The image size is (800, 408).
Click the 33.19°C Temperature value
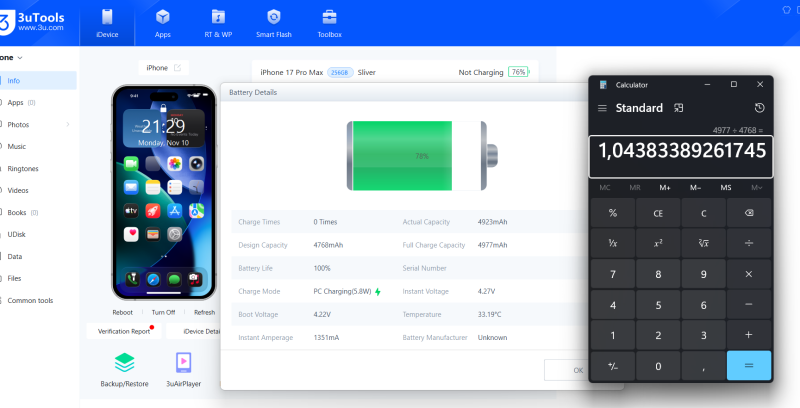tap(489, 315)
